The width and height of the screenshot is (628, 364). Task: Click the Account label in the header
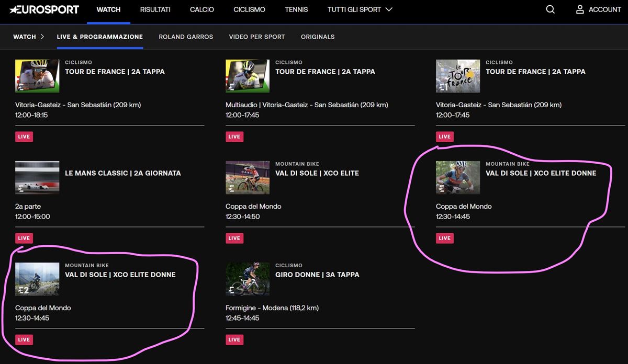(604, 9)
